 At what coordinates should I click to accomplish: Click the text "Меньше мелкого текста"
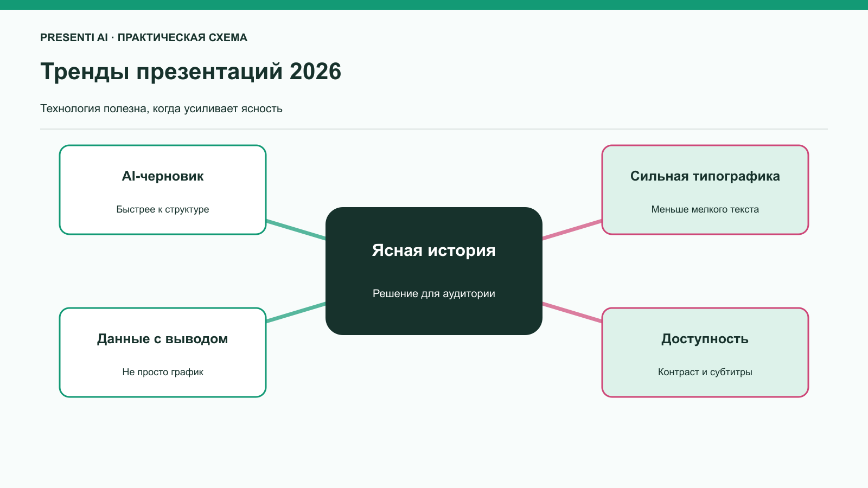(x=705, y=209)
